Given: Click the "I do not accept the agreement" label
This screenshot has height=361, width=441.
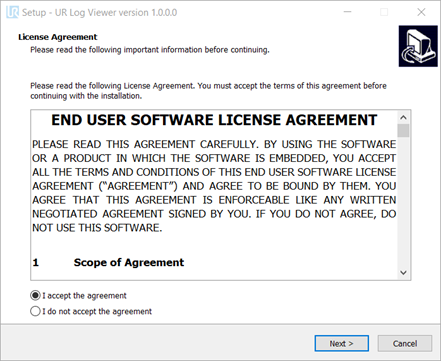Looking at the screenshot, I should (x=97, y=311).
